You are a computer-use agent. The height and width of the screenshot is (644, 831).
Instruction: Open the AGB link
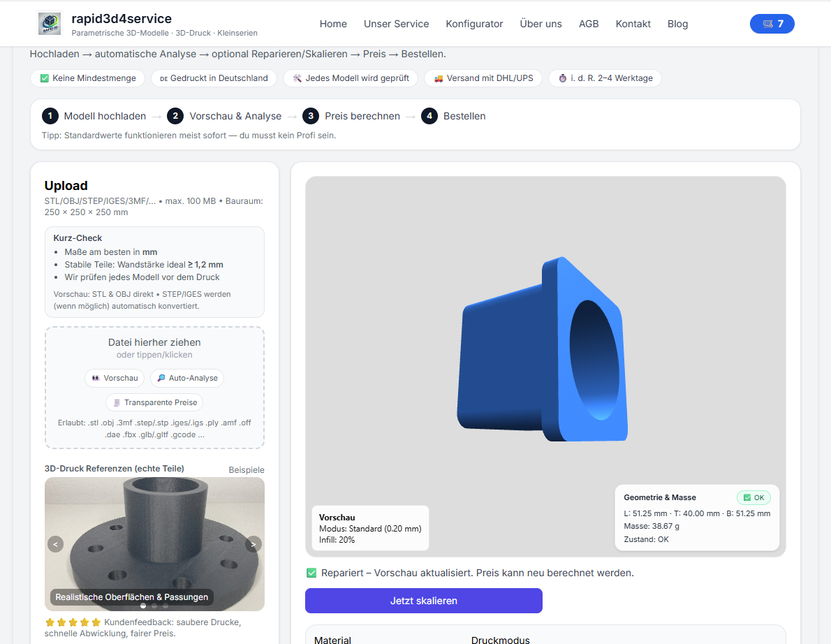(x=589, y=23)
